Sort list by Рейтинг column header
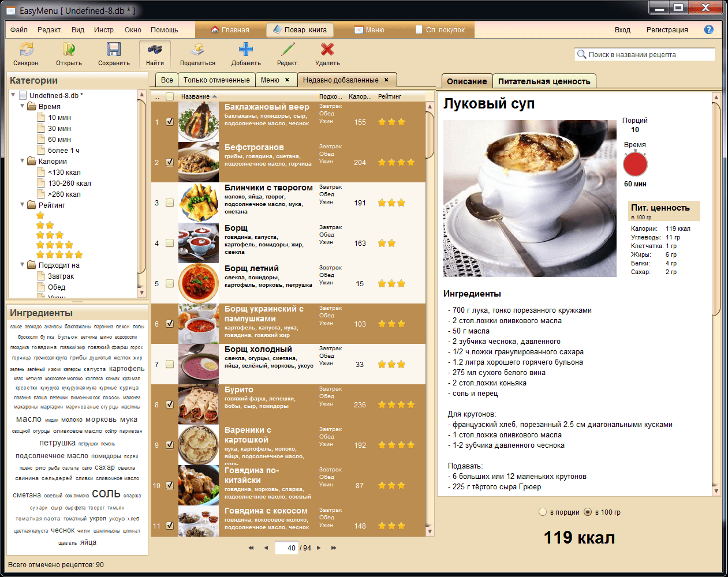 click(x=390, y=96)
